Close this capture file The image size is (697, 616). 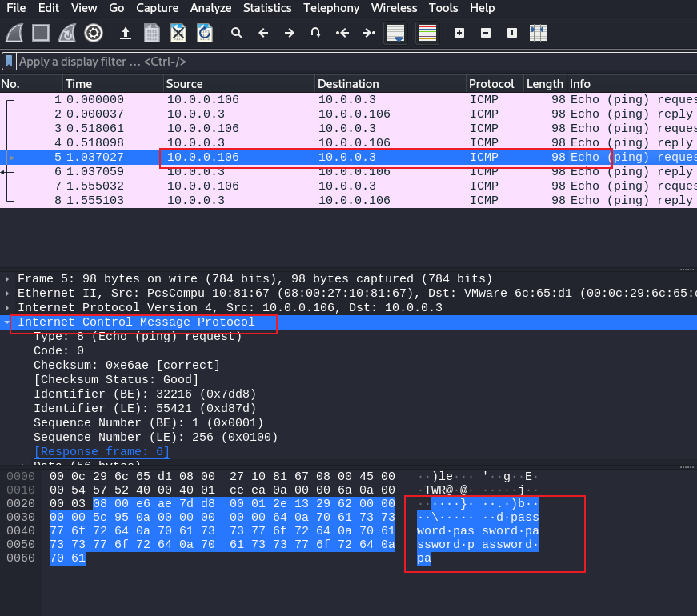178,33
